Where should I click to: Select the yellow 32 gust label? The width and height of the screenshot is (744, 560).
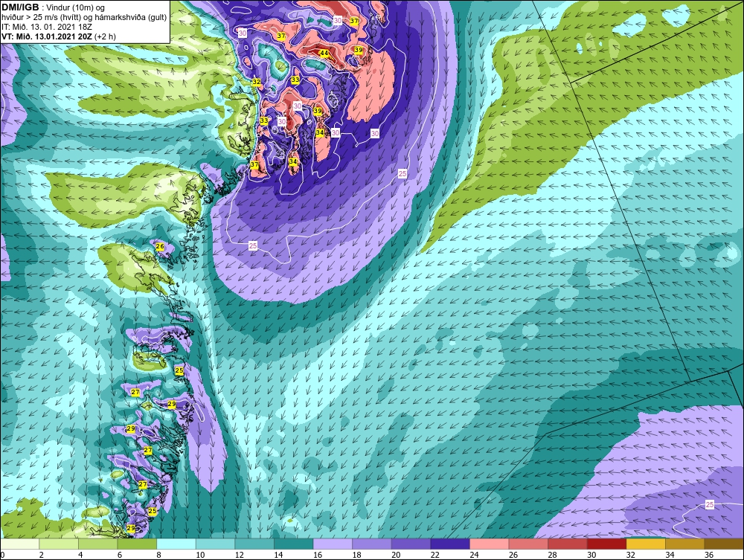click(x=256, y=82)
